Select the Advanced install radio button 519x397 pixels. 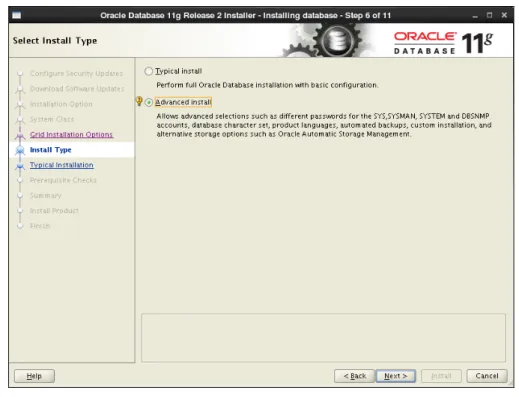pyautogui.click(x=149, y=102)
